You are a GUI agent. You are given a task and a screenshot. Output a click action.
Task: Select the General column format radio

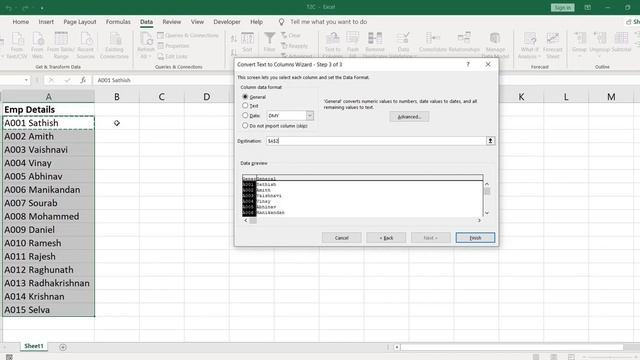(x=245, y=97)
